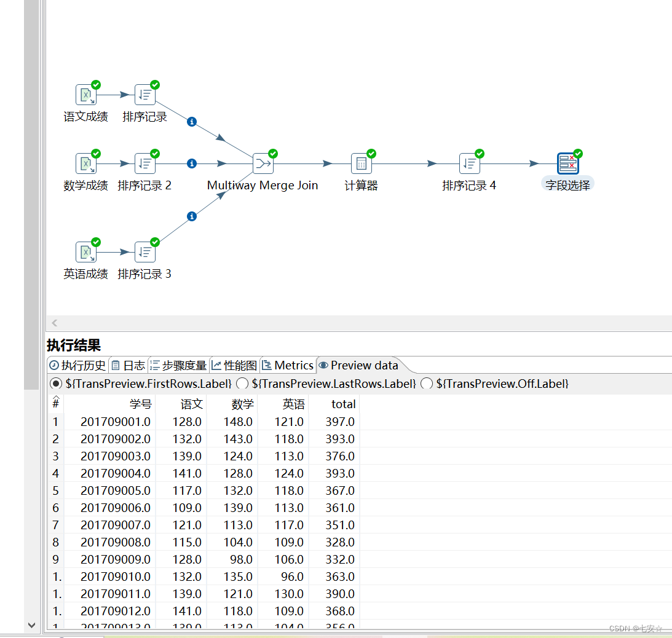Open the Metrics tab

click(x=288, y=364)
